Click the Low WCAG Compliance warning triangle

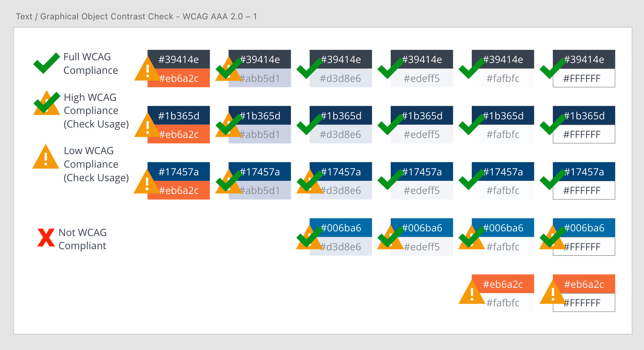point(46,157)
